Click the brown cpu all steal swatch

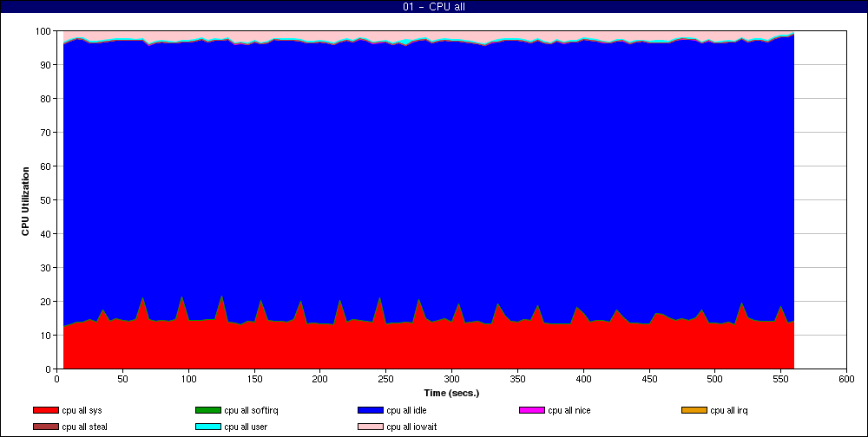[46, 427]
